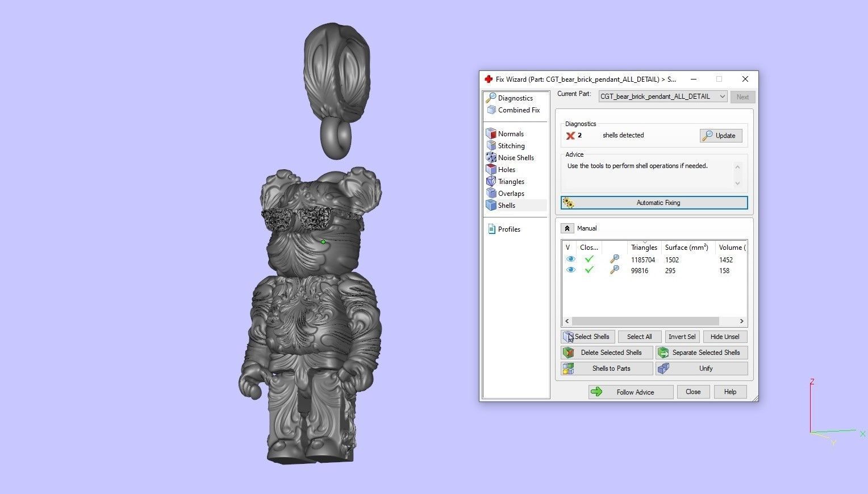Close the Fix Wizard window with X
Image resolution: width=868 pixels, height=494 pixels.
[x=745, y=79]
